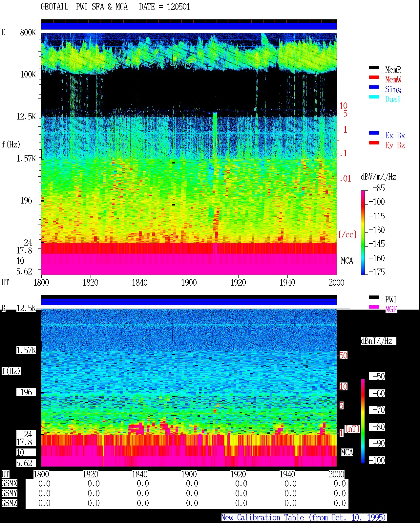Click the blue Sing legend swatch
The height and width of the screenshot is (523, 420).
click(374, 87)
